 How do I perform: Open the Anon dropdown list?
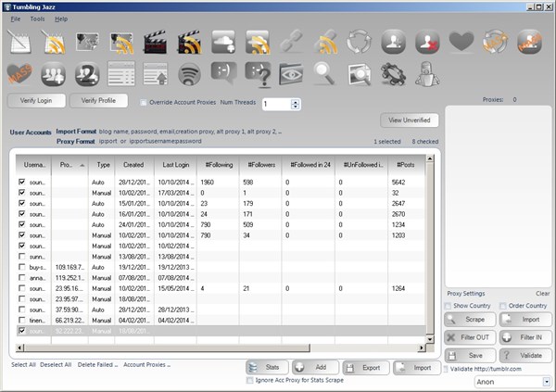click(547, 382)
